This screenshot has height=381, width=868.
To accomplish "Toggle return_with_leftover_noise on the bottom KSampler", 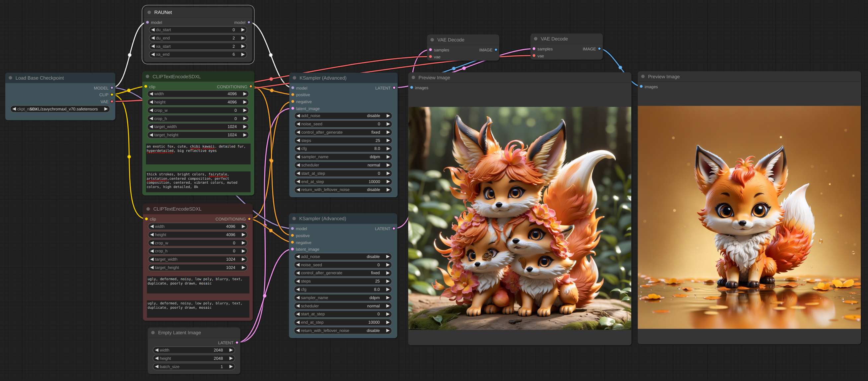I will [x=343, y=331].
